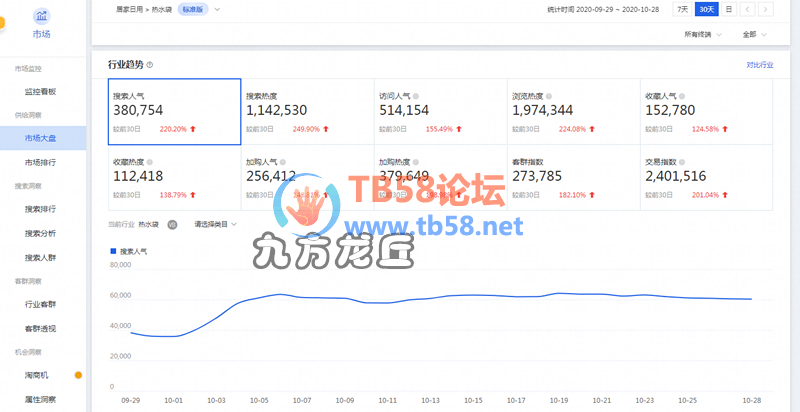Open 市场排行 in sidebar
The height and width of the screenshot is (412, 800).
40,163
